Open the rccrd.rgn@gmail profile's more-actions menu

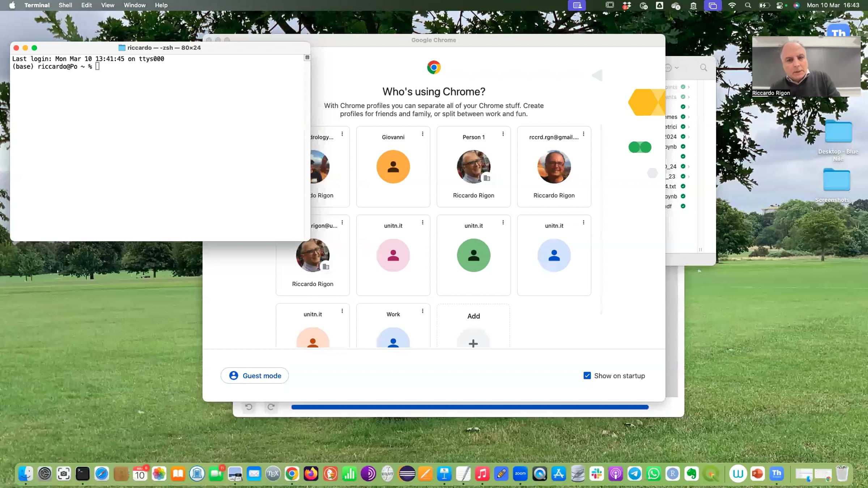tap(583, 134)
